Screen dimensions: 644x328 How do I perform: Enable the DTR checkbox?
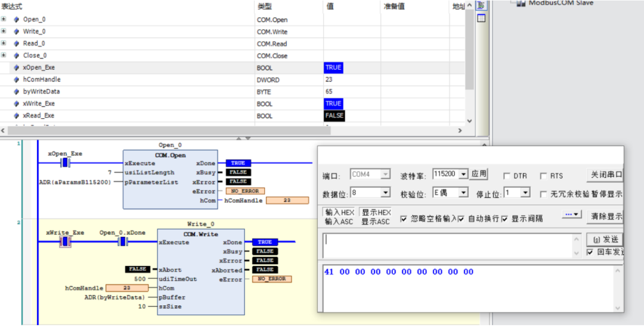pyautogui.click(x=507, y=176)
